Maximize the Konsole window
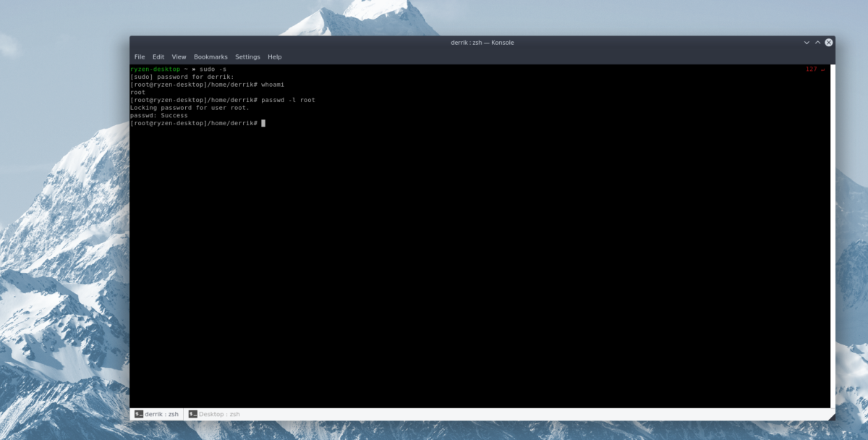868x440 pixels. tap(817, 43)
